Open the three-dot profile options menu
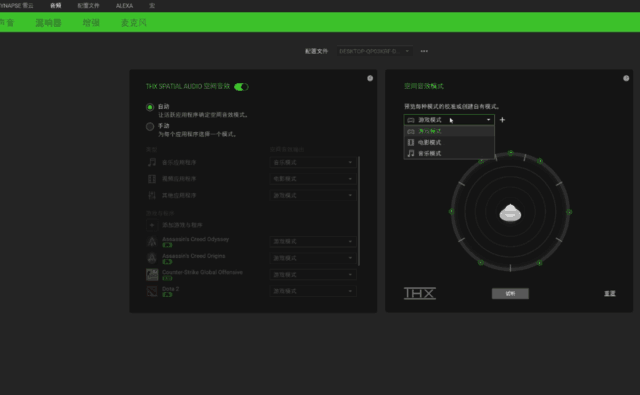This screenshot has height=395, width=640. click(x=424, y=51)
